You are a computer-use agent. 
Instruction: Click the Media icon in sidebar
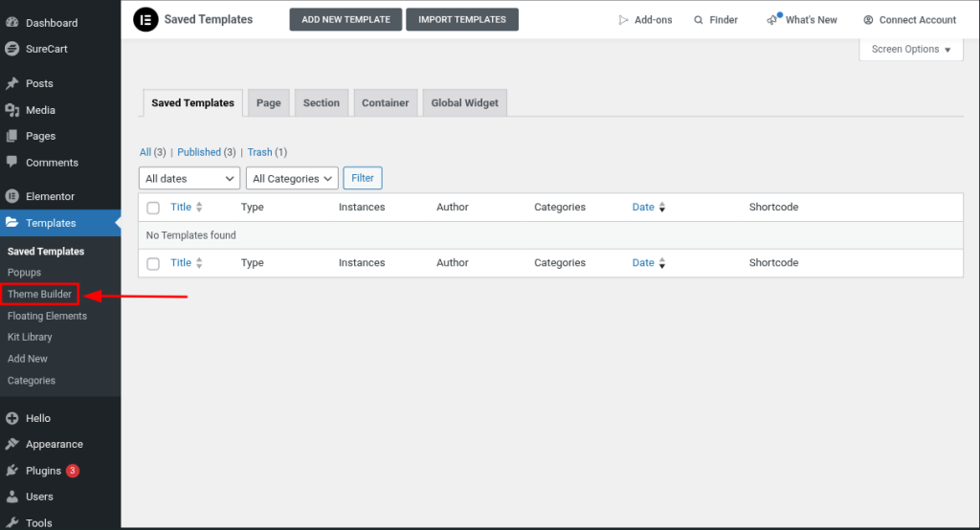[x=12, y=110]
